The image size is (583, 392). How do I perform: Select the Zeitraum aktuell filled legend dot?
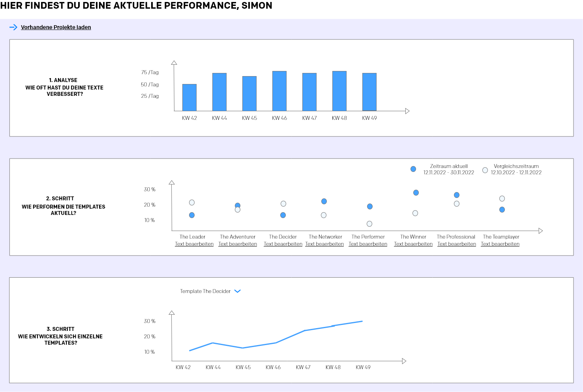click(413, 169)
